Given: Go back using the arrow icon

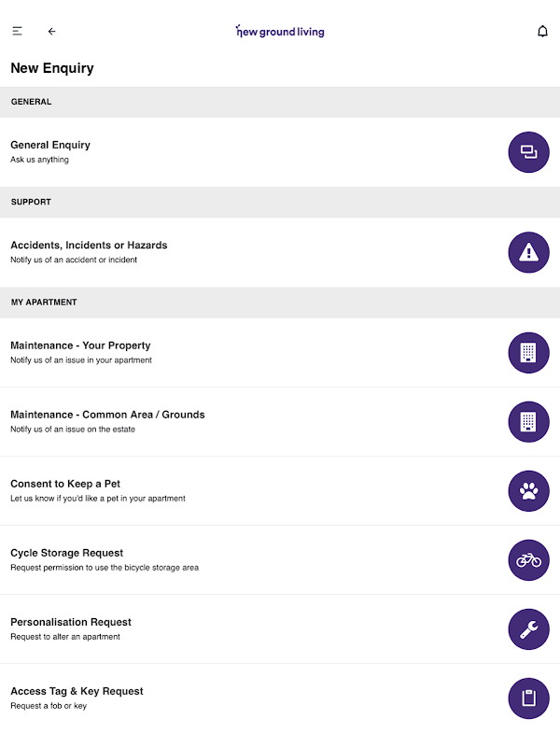Looking at the screenshot, I should tap(51, 31).
